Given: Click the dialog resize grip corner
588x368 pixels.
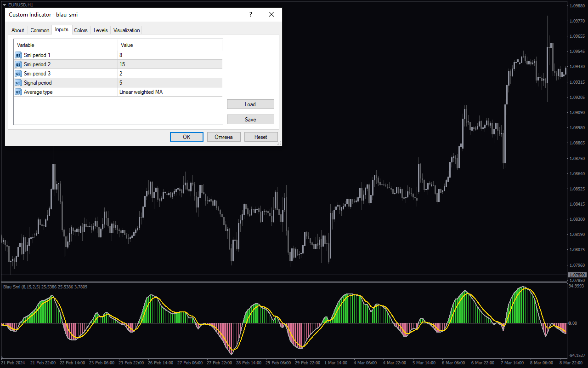Looking at the screenshot, I should pos(279,144).
